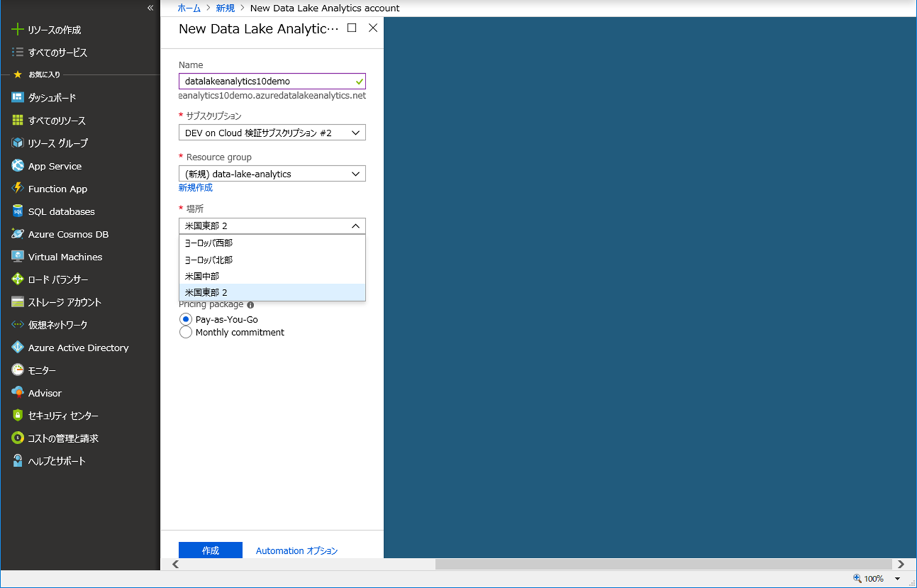Select Pay-as-You-Go pricing option

(186, 319)
